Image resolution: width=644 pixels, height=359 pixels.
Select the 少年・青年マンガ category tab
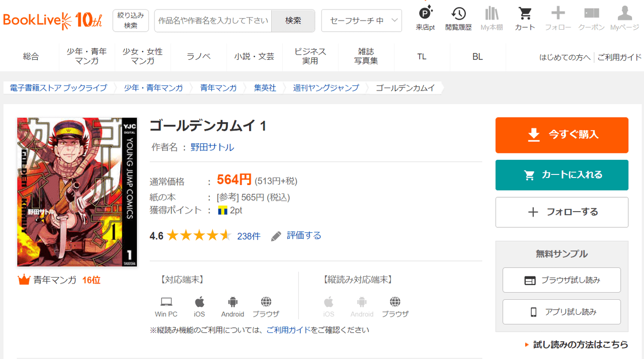click(x=87, y=56)
